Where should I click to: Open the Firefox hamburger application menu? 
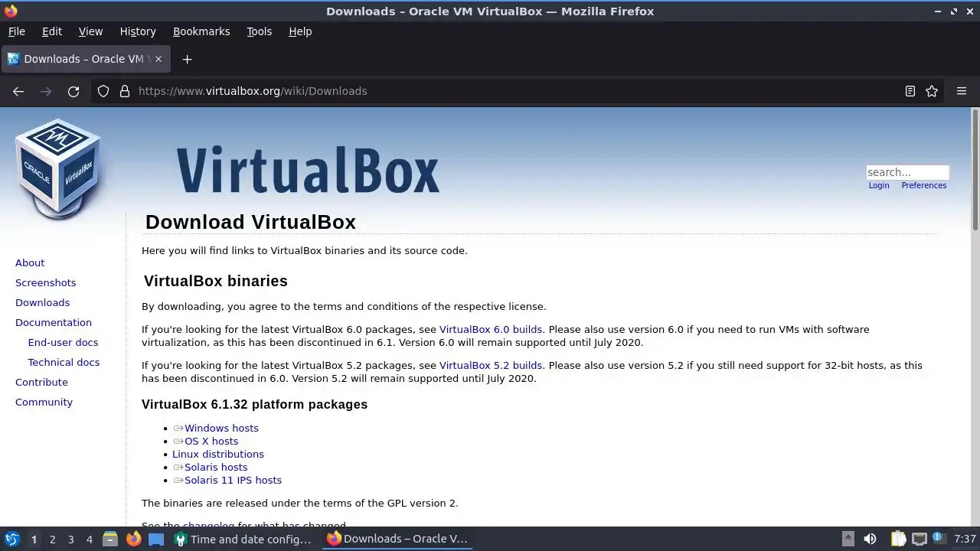962,91
